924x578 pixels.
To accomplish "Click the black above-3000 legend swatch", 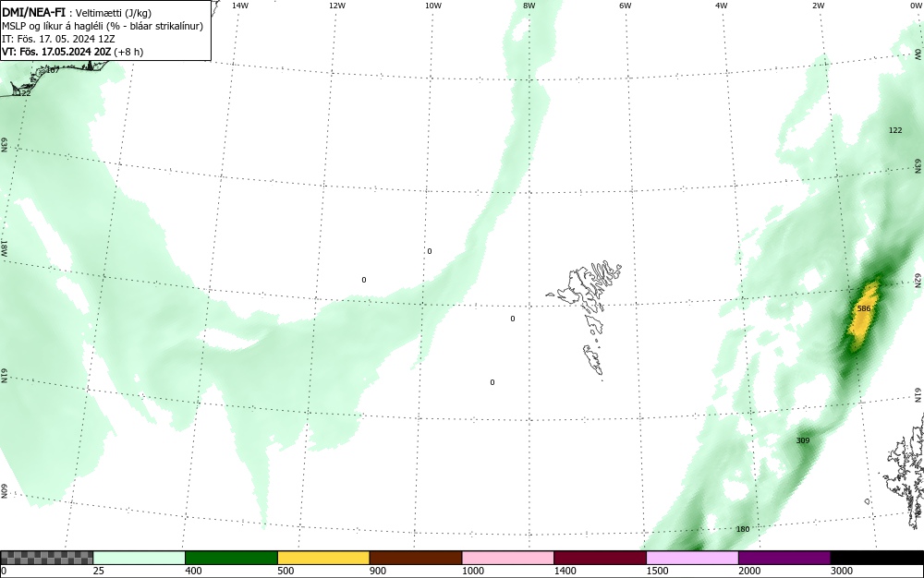I will click(x=877, y=558).
